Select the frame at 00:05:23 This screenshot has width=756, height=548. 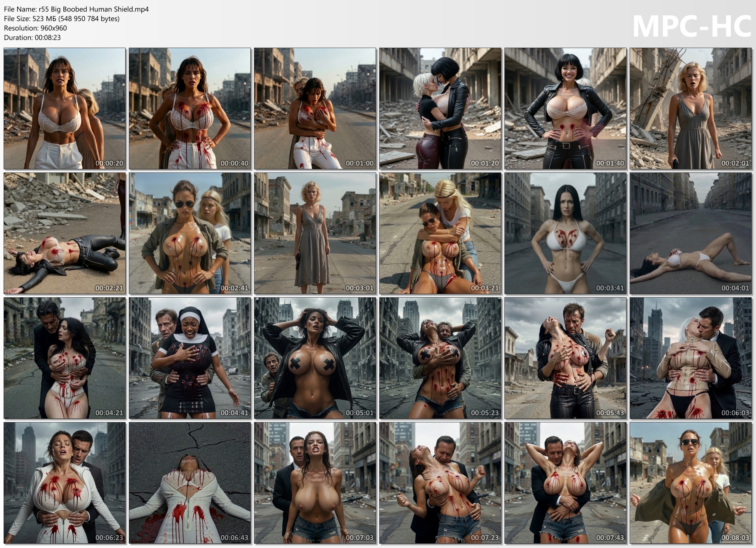click(x=440, y=358)
